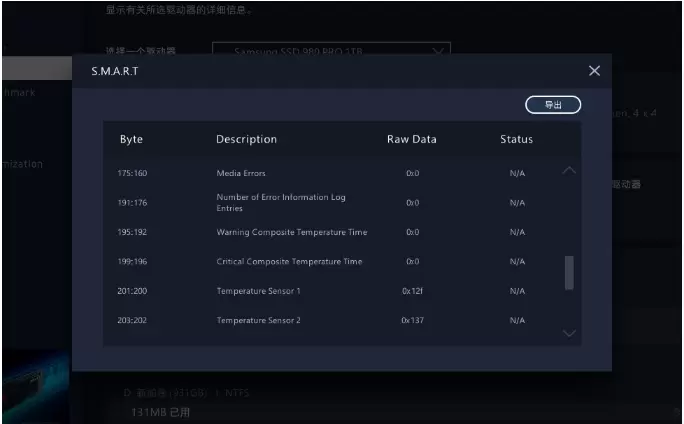Click the S.M.A.R.T list scrollbar thumb
Image resolution: width=684 pixels, height=424 pixels.
pos(569,272)
